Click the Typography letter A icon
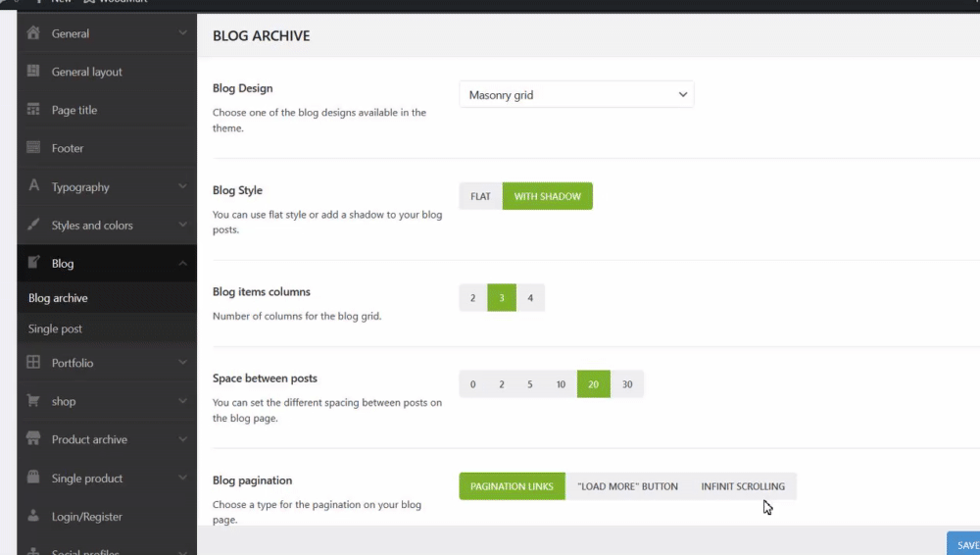Image resolution: width=980 pixels, height=555 pixels. click(x=33, y=186)
